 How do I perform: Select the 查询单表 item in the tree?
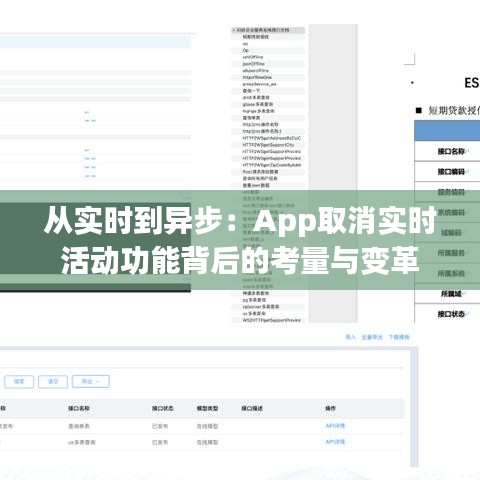tap(251, 118)
